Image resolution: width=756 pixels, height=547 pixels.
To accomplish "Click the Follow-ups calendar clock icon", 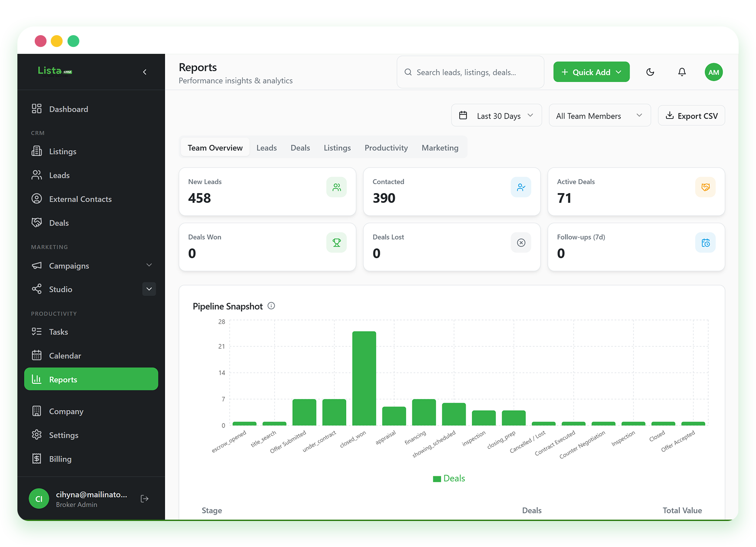I will tap(705, 243).
